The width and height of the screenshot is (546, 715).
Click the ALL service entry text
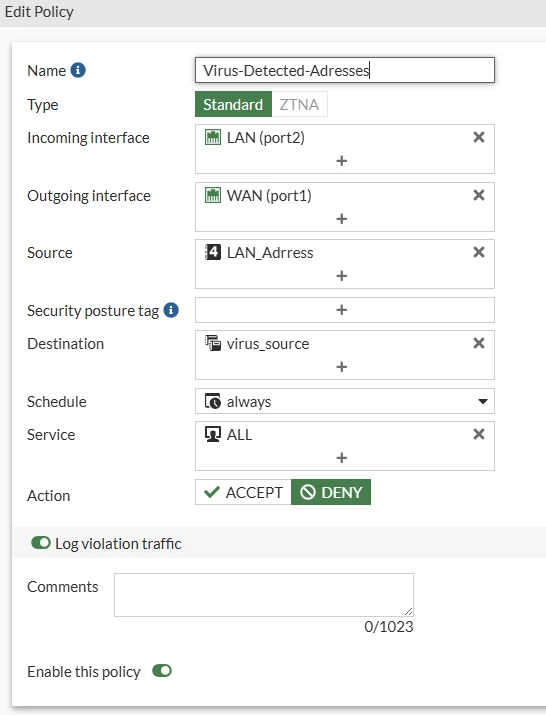click(x=239, y=435)
